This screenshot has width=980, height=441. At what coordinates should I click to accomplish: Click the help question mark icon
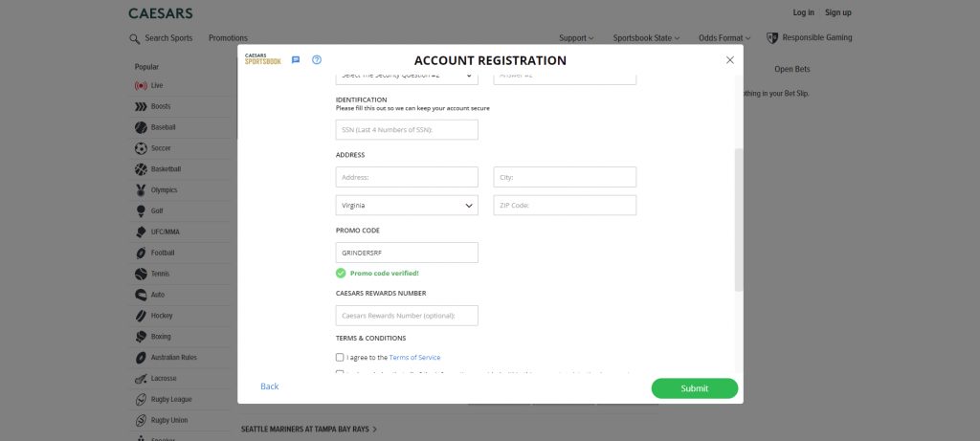[317, 60]
